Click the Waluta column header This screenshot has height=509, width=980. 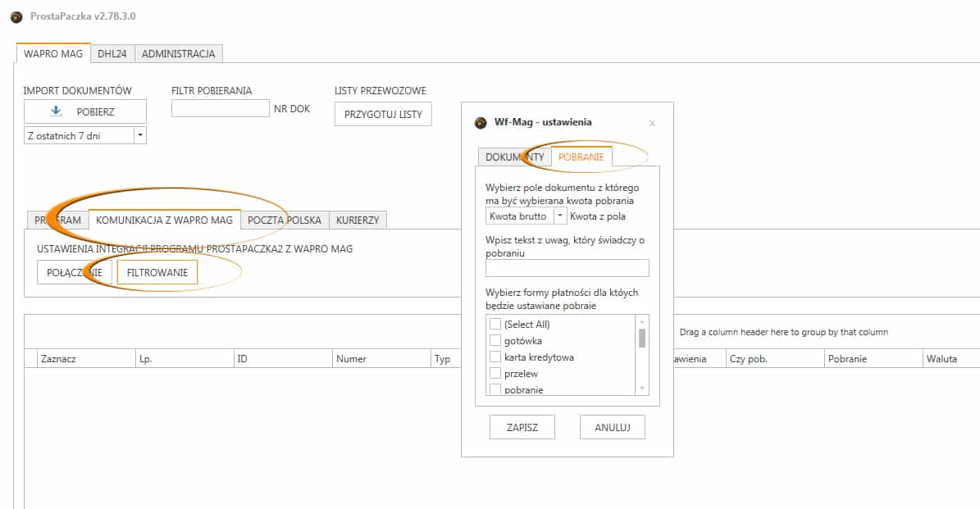[x=951, y=358]
